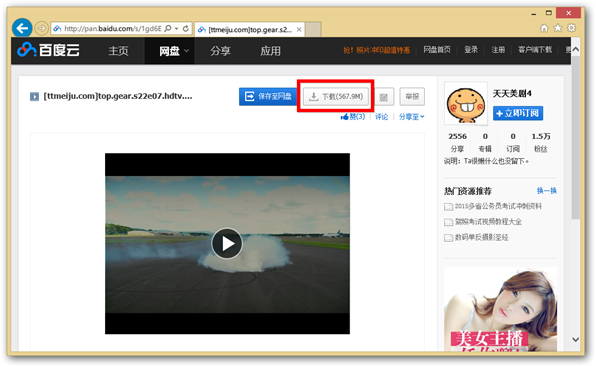Open favorites star icon
This screenshot has width=596, height=367.
pyautogui.click(x=558, y=28)
